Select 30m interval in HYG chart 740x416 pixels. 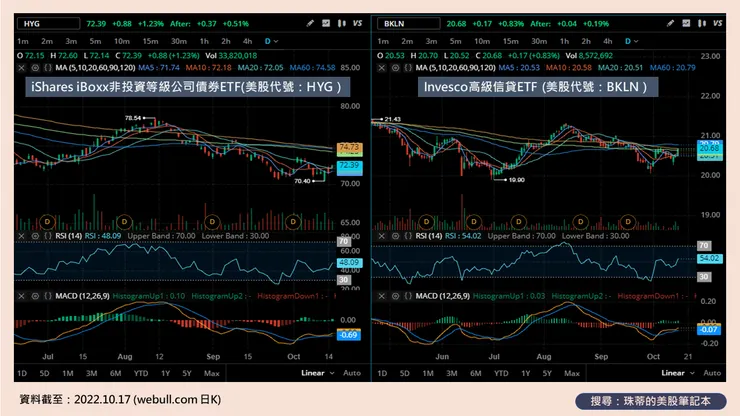pos(178,42)
